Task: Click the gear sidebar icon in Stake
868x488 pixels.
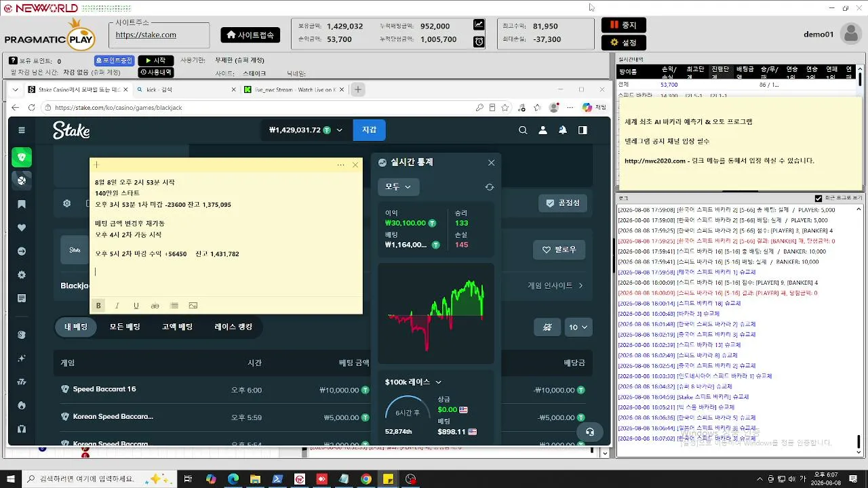Action: pos(22,274)
